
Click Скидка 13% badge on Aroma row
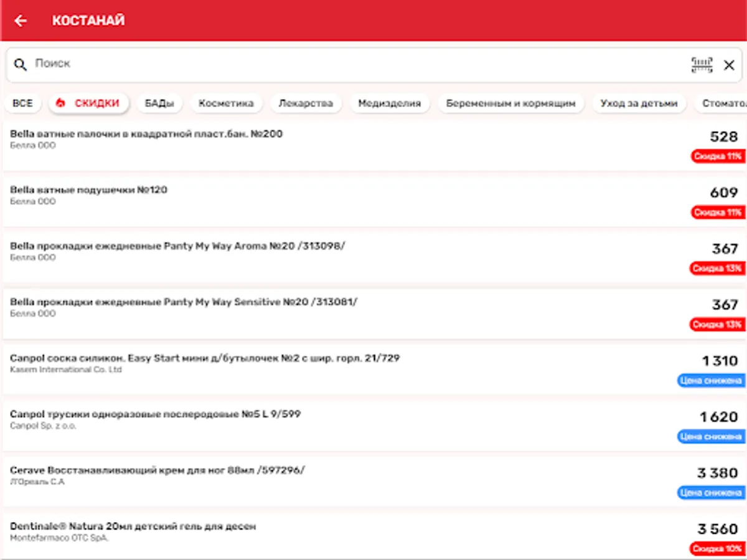coord(718,268)
